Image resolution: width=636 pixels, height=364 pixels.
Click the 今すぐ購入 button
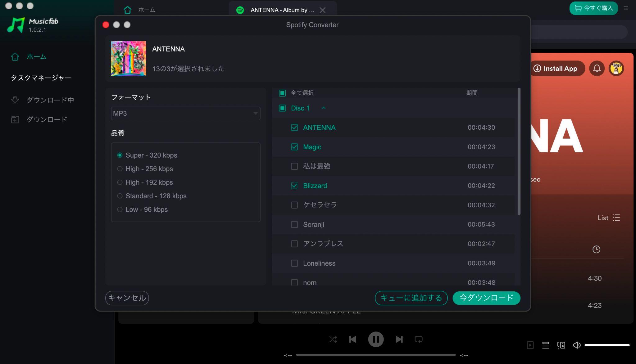coord(593,8)
